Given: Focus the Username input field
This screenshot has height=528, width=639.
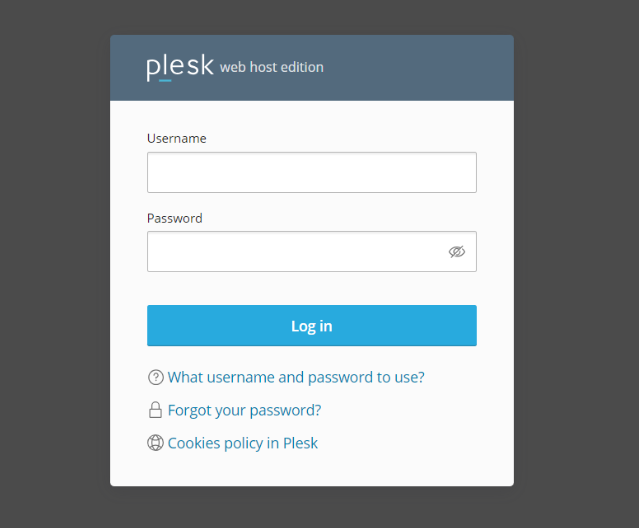Looking at the screenshot, I should click(312, 172).
